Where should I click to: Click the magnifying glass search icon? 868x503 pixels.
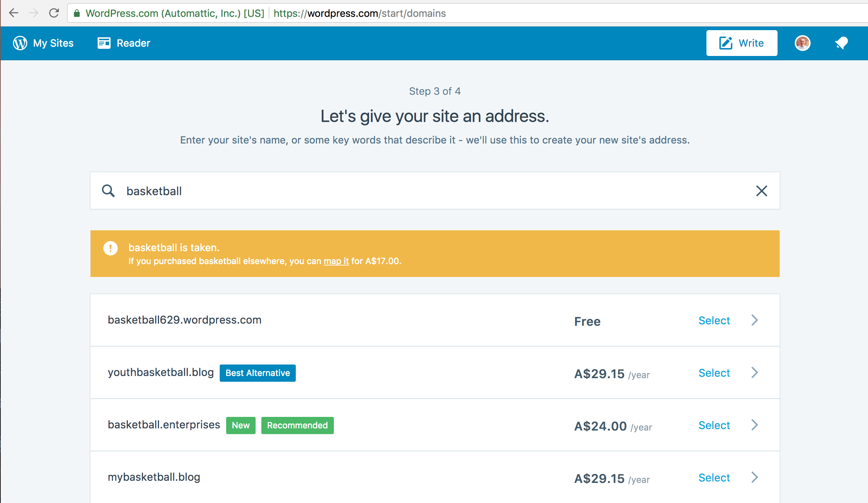(x=108, y=191)
